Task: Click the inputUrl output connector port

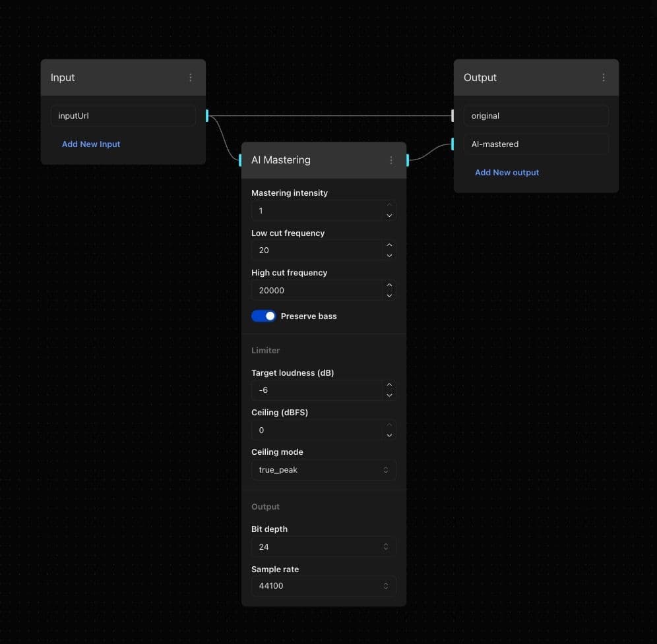Action: pos(207,116)
